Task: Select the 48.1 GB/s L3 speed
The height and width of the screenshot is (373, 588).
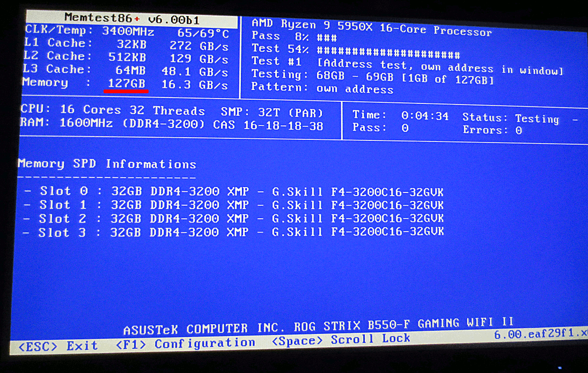Action: tap(195, 71)
